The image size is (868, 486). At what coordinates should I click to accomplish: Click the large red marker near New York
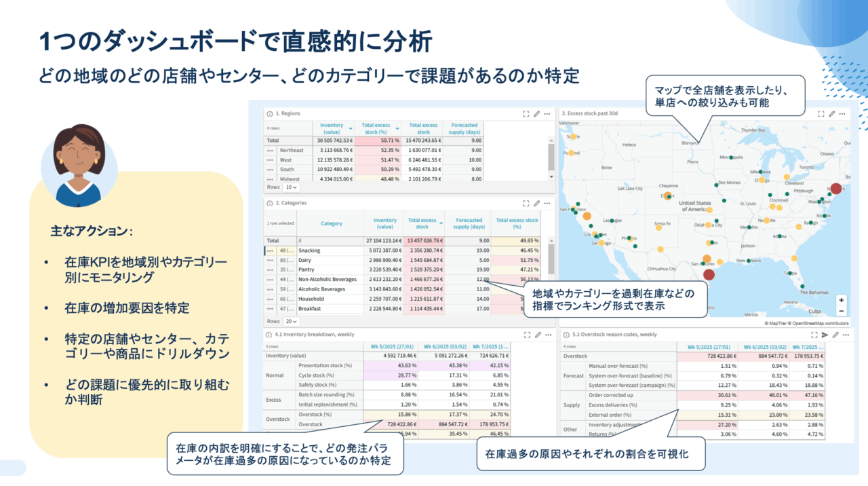pyautogui.click(x=836, y=189)
